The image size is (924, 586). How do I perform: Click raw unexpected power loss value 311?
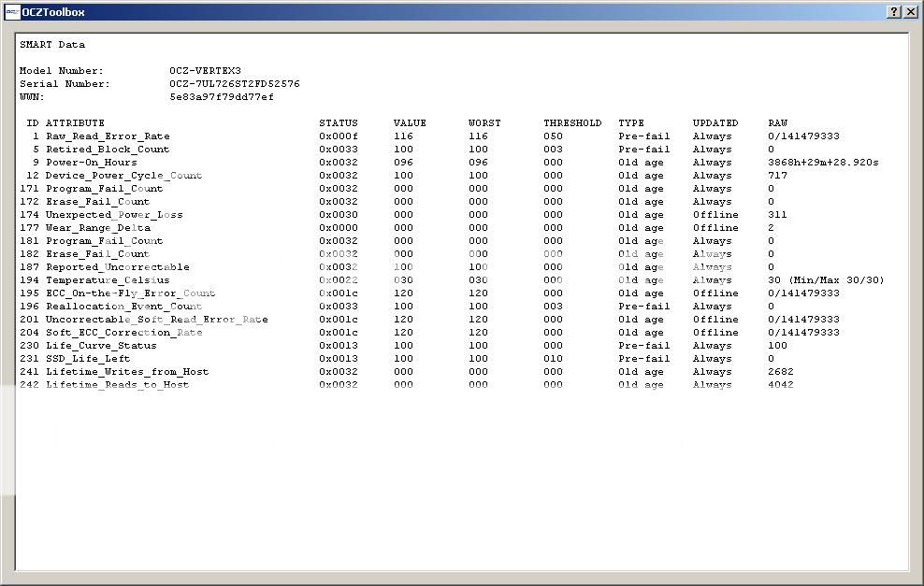[778, 214]
